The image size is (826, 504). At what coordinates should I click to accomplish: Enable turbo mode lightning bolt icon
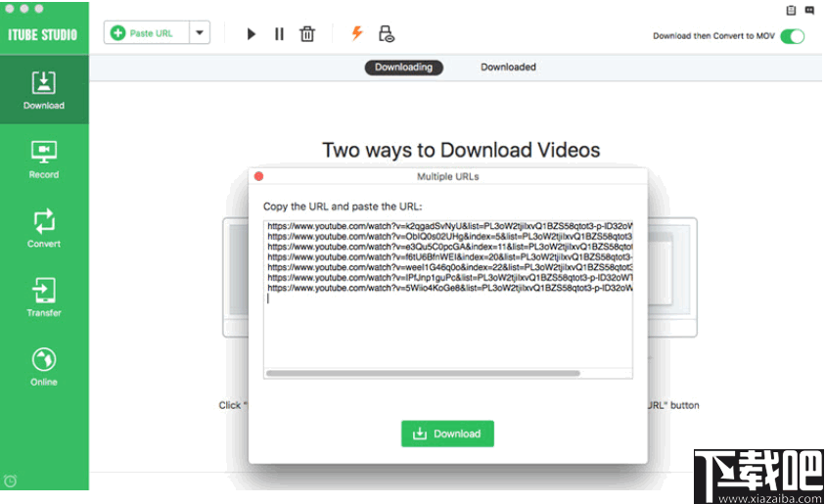[357, 33]
